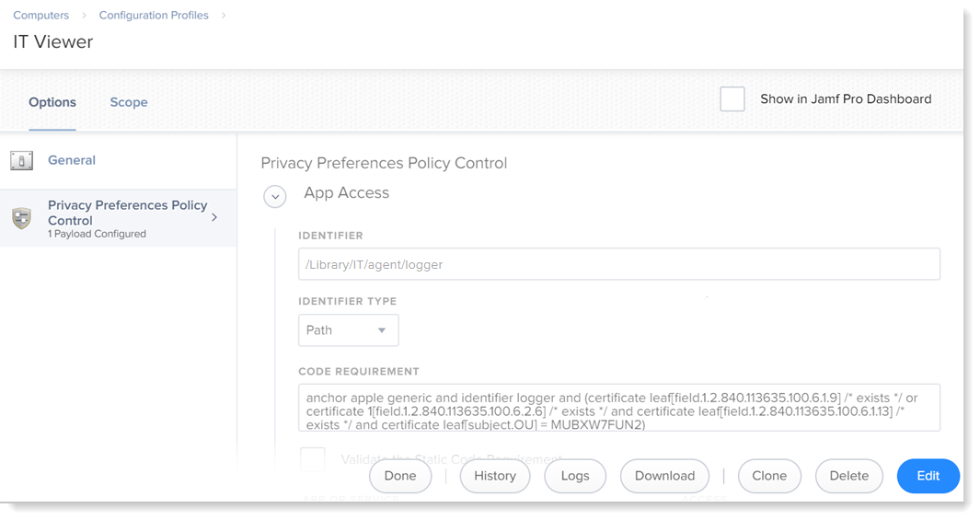Open the Identifier Type dropdown
The width and height of the screenshot is (980, 520).
(x=348, y=330)
